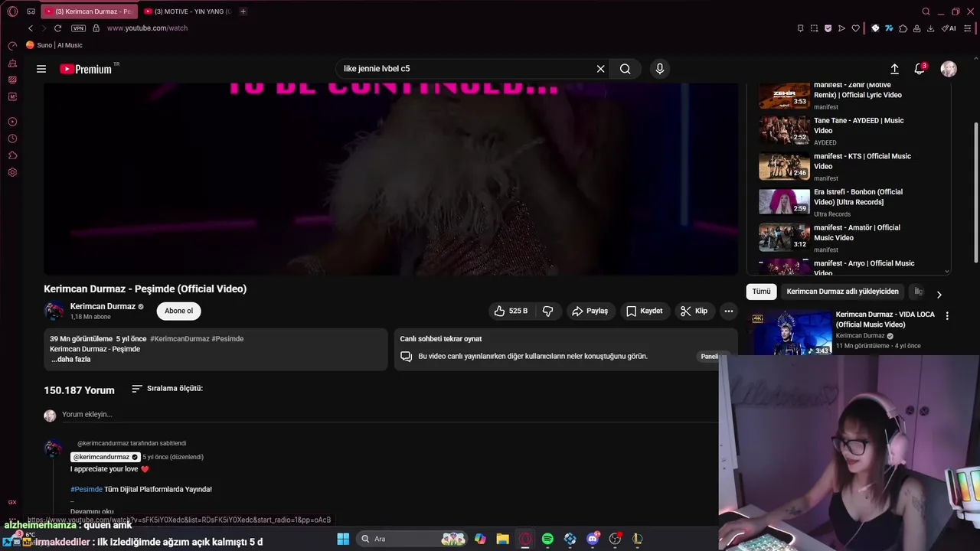The height and width of the screenshot is (551, 980).
Task: Open the Aria AI toolbar button
Action: (x=949, y=28)
